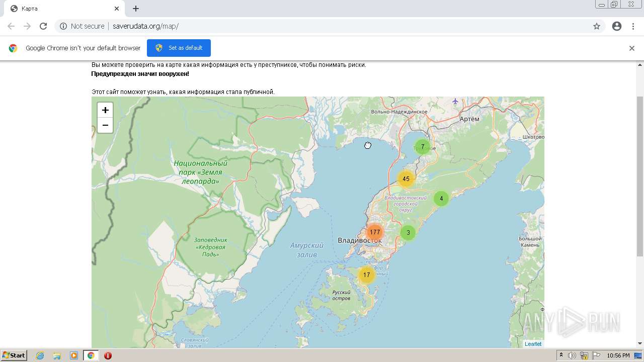Image resolution: width=644 pixels, height=362 pixels.
Task: Click the Амурский залив label
Action: (x=307, y=250)
